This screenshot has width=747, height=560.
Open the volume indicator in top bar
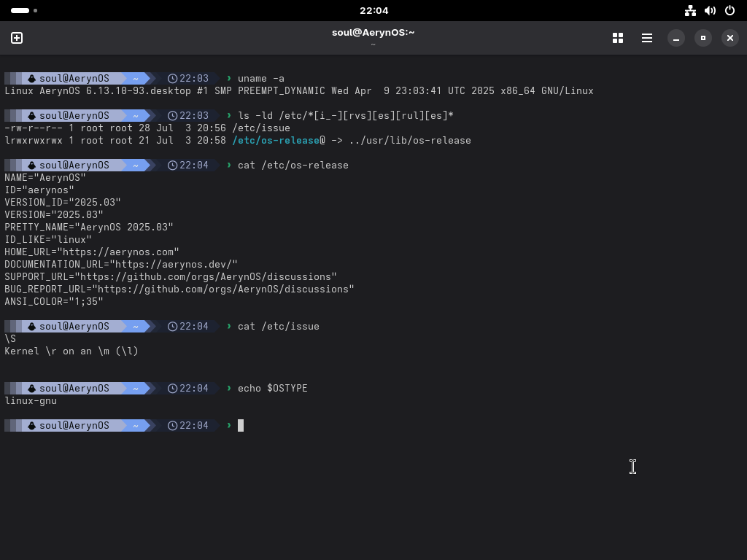point(711,10)
